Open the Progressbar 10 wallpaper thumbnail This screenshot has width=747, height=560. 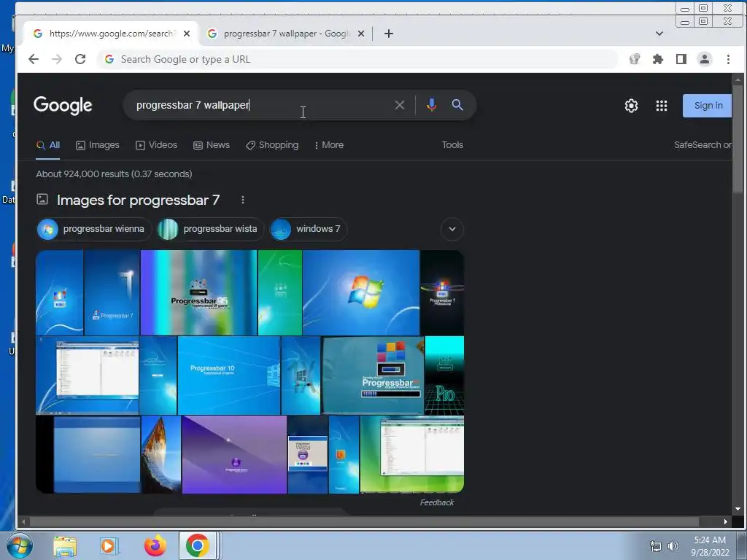[x=228, y=376]
